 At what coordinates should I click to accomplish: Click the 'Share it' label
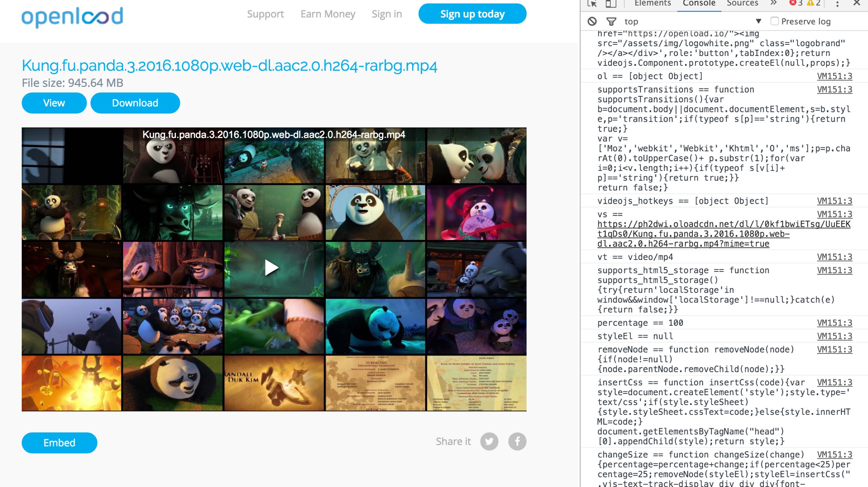453,442
